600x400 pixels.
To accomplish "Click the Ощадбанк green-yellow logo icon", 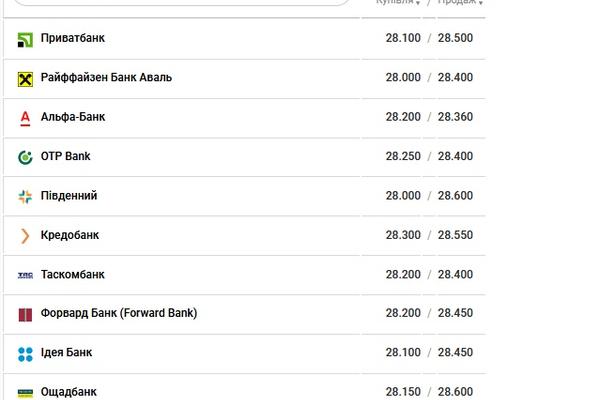I will tap(25, 393).
